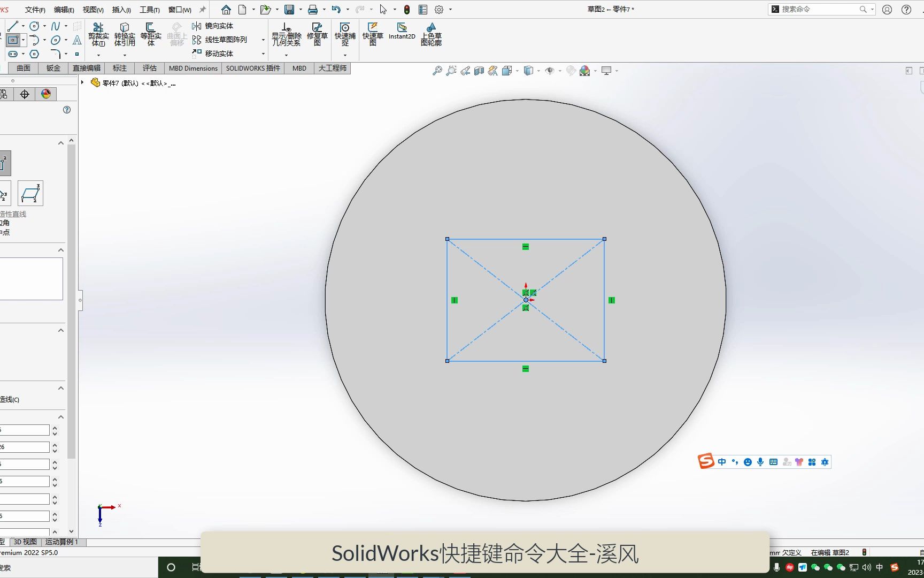Open the Help question mark icon
Viewport: 924px width, 578px height.
tap(906, 9)
